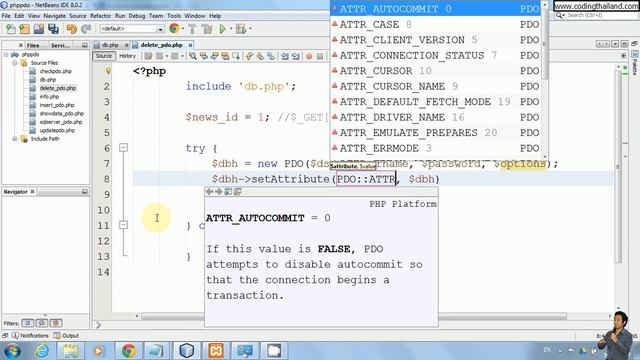The width and height of the screenshot is (640, 360).
Task: Open Windows Explorer folder in taskbar
Action: click(x=71, y=351)
